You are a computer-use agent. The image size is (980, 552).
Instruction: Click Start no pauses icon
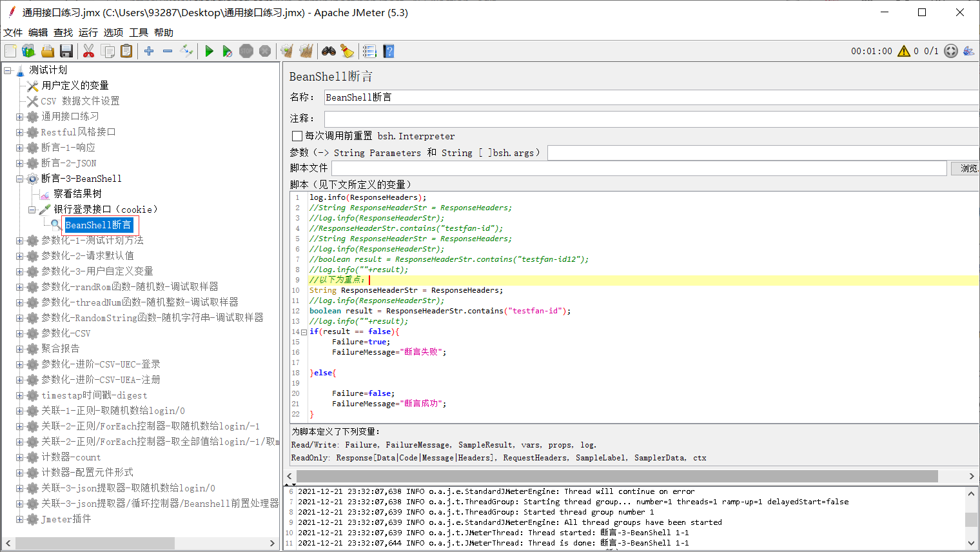point(228,51)
